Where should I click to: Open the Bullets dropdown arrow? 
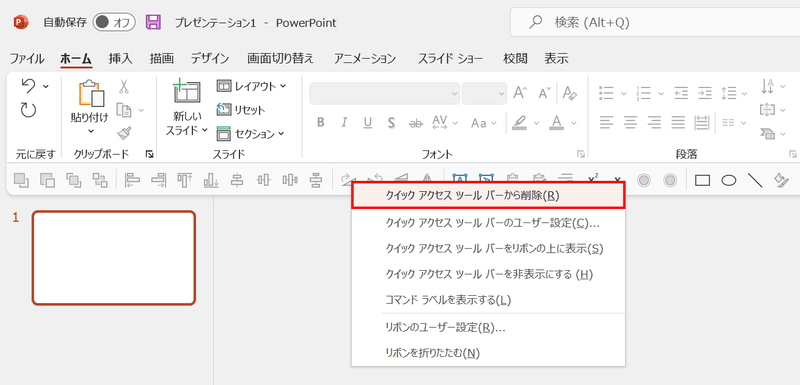click(x=623, y=93)
